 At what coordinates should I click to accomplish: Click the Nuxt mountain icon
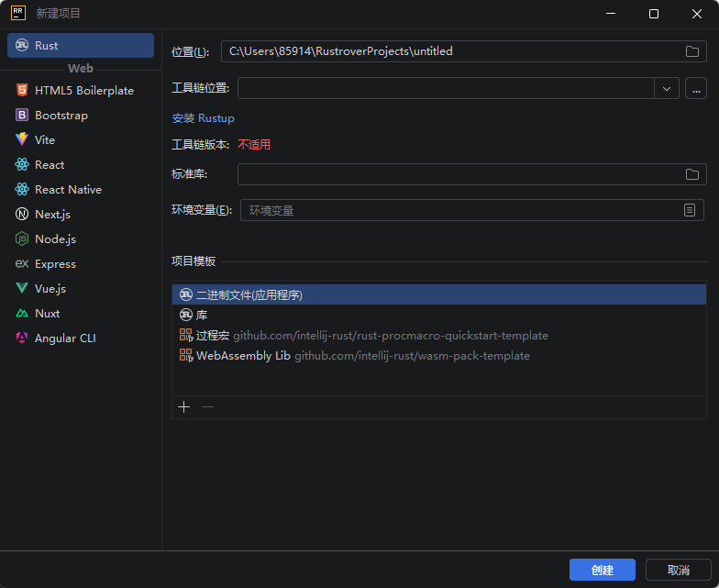(x=22, y=314)
